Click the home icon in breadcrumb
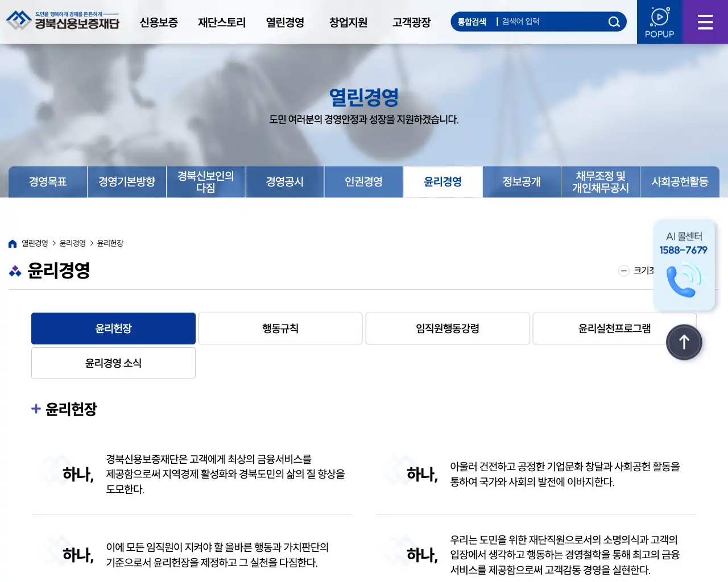 pyautogui.click(x=13, y=244)
